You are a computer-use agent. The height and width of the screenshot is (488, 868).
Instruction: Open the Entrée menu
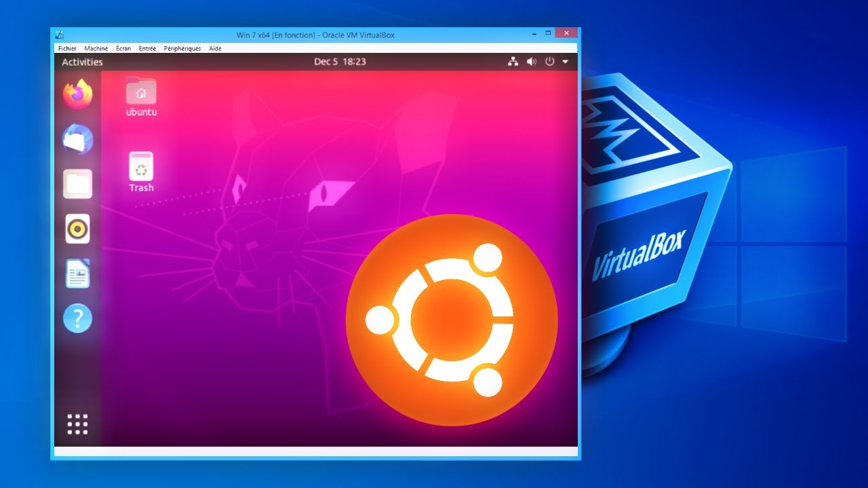point(147,49)
